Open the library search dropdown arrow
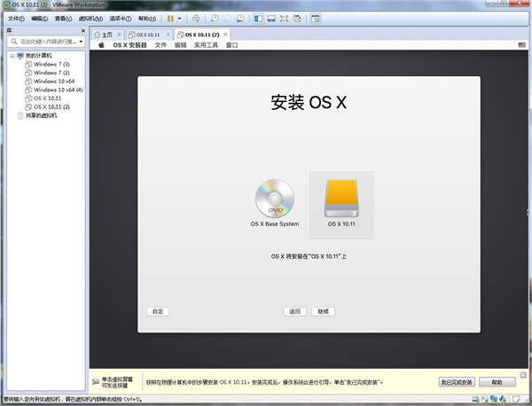Viewport: 532px width, 406px height. click(x=81, y=42)
